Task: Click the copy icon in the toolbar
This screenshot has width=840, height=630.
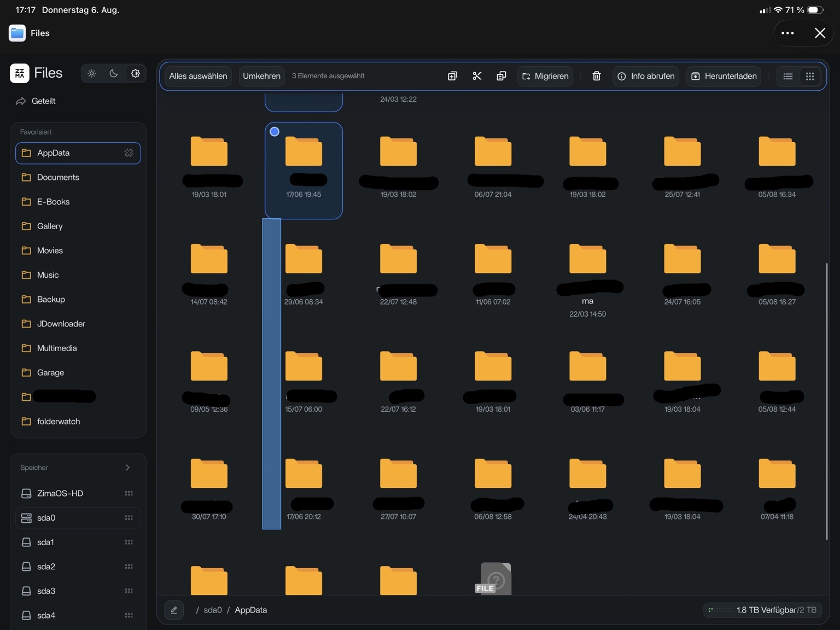Action: pyautogui.click(x=452, y=76)
